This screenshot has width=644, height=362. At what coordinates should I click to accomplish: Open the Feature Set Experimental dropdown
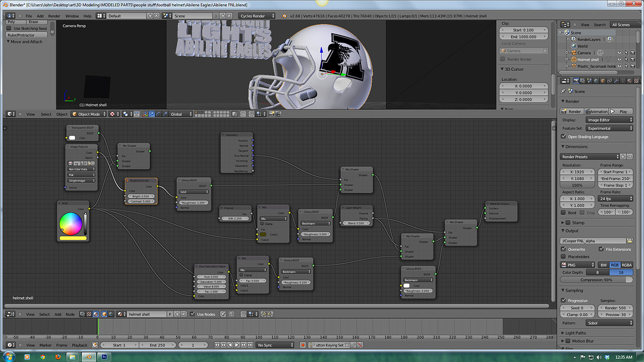pos(609,128)
